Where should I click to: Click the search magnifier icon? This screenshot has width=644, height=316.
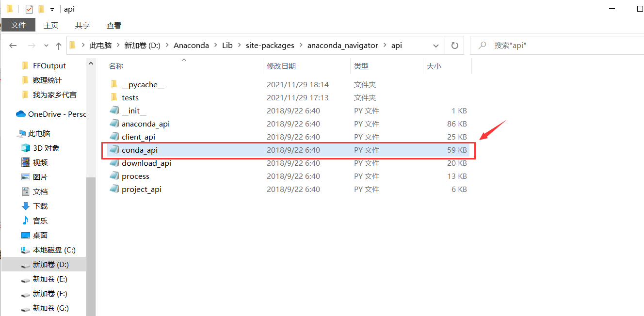click(x=483, y=45)
